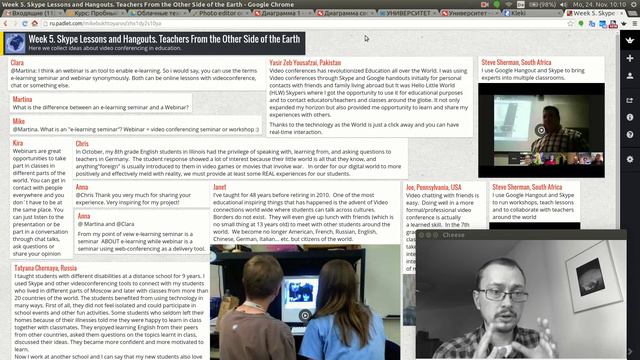Switch to the Kleki tab
This screenshot has height=360, width=640.
(533, 13)
